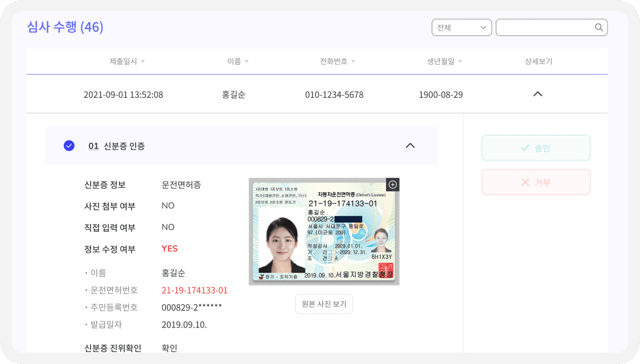Click the 상세보기 column header
The height and width of the screenshot is (364, 640).
coord(539,61)
